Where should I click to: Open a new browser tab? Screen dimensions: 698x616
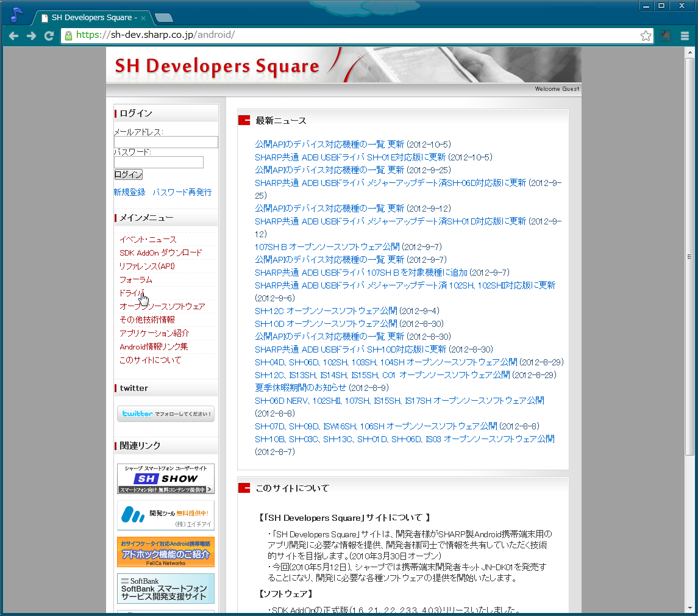[163, 18]
